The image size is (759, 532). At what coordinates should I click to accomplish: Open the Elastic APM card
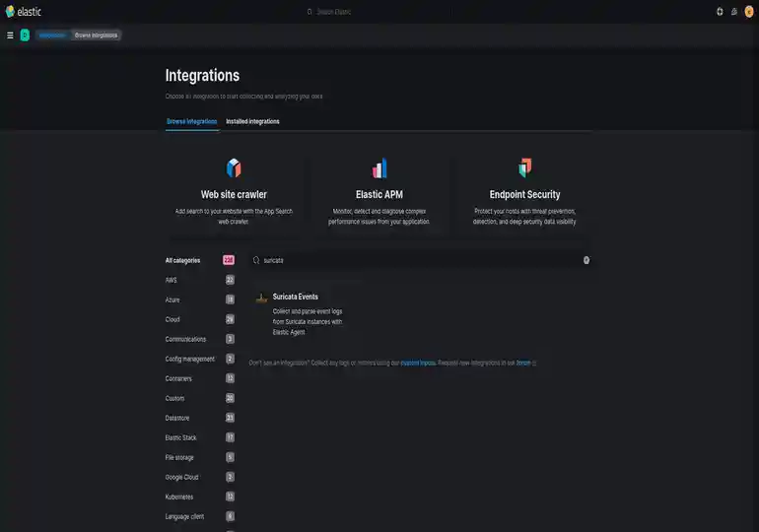click(x=379, y=193)
